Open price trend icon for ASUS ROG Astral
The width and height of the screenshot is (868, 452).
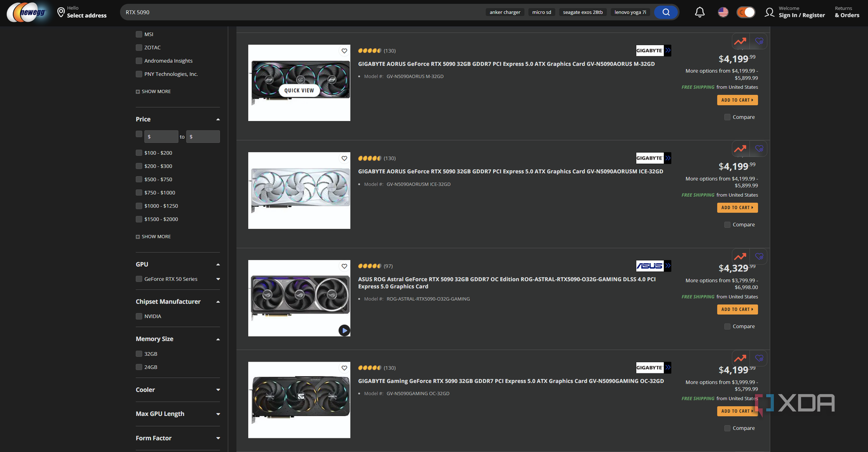click(x=740, y=256)
